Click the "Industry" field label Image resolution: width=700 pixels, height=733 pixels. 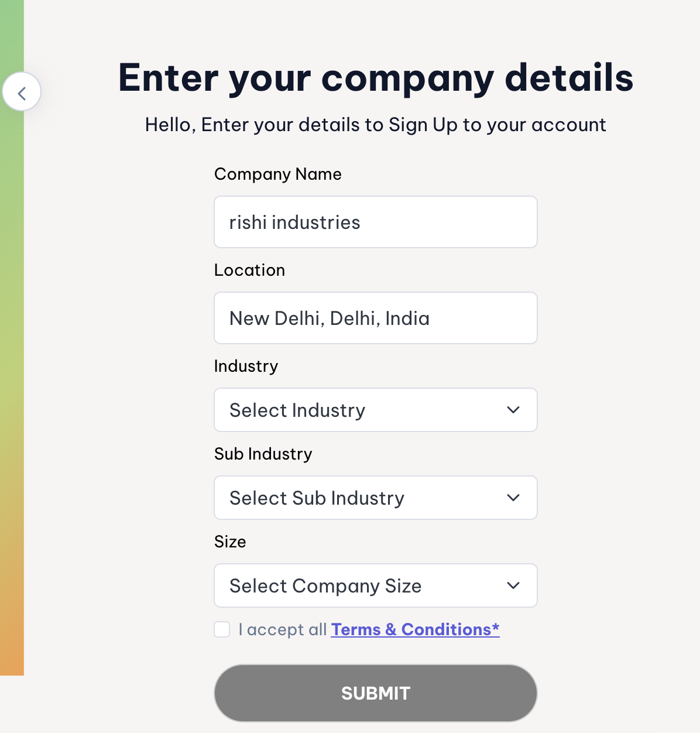pos(246,366)
